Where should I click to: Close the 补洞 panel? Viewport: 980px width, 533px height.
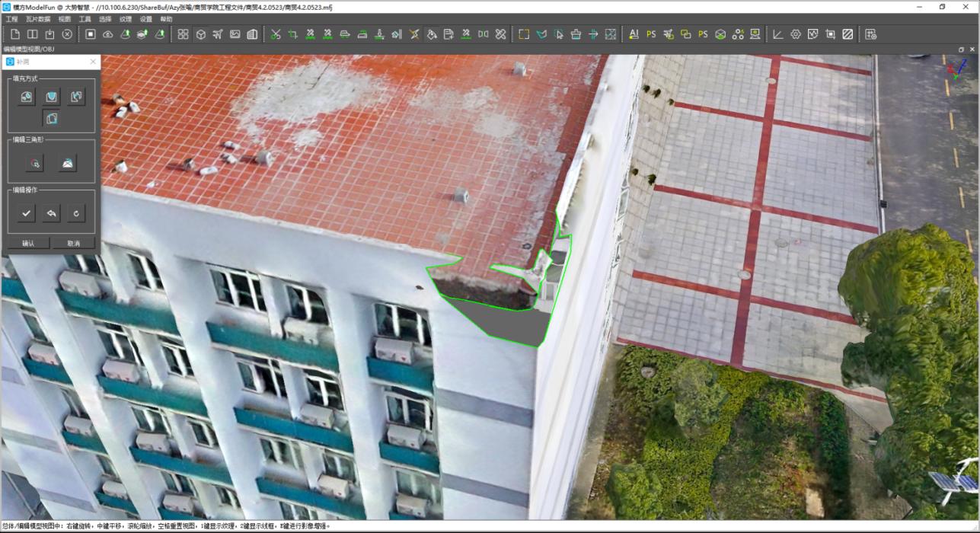[93, 62]
